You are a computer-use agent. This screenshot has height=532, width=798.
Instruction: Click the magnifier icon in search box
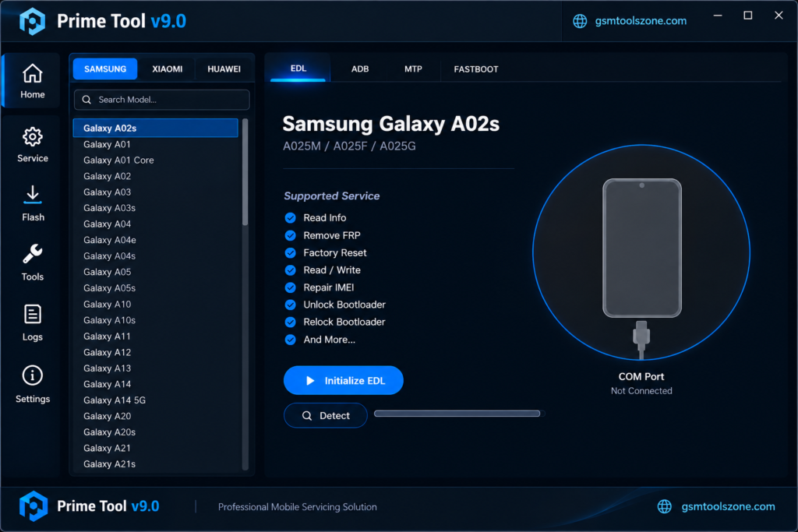pyautogui.click(x=87, y=100)
